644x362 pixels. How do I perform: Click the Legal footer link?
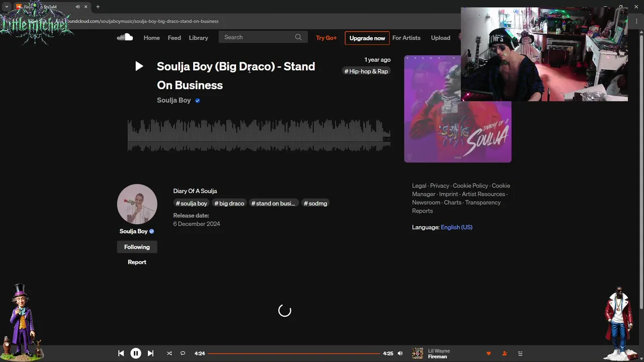419,186
